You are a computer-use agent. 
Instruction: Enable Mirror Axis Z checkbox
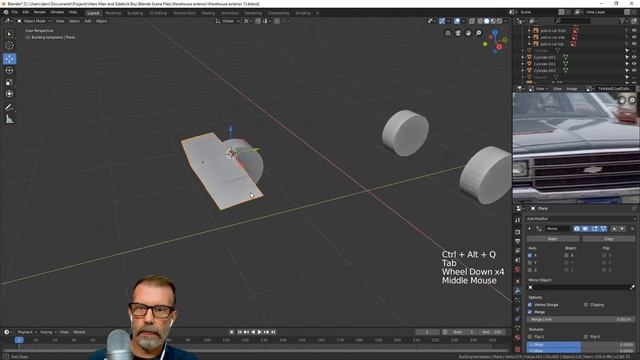point(530,270)
